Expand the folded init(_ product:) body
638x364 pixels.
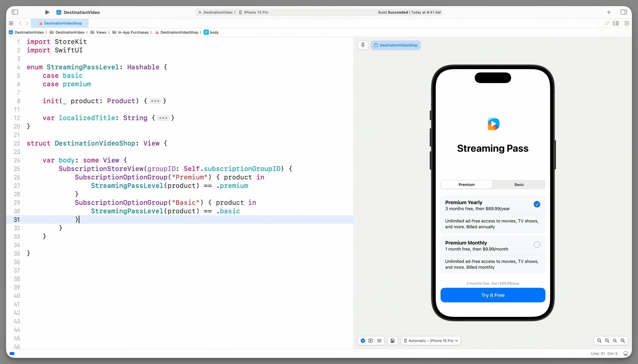pyautogui.click(x=155, y=101)
